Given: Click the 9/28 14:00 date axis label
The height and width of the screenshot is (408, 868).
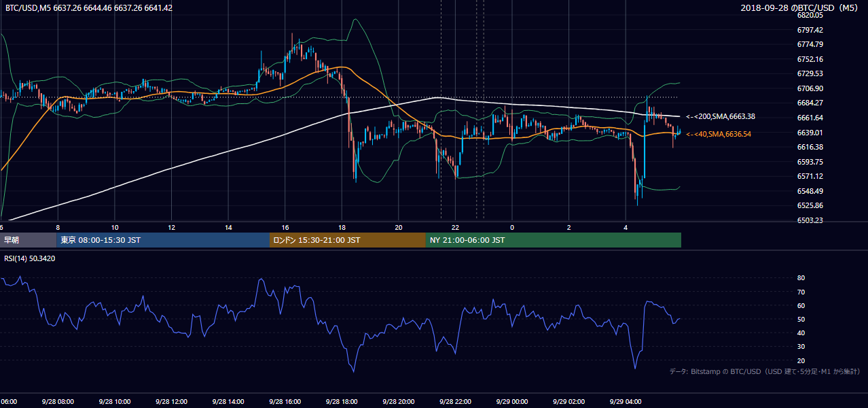Looking at the screenshot, I should (227, 401).
